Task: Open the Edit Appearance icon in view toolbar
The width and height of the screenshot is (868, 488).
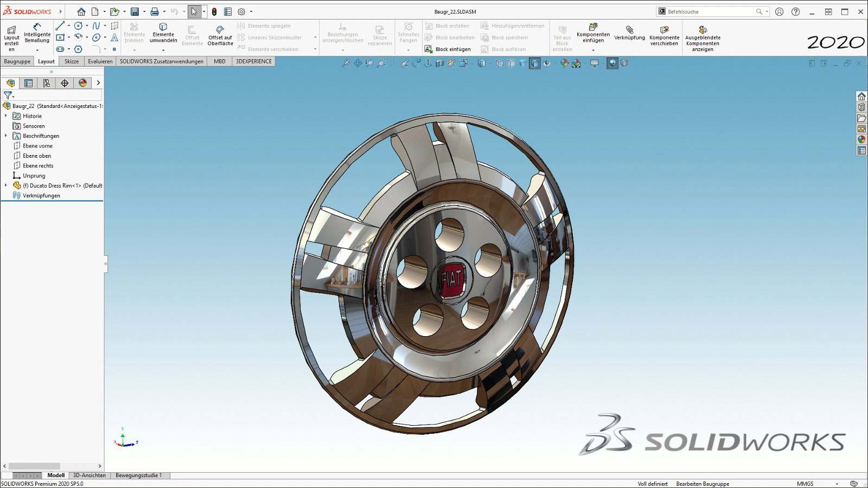Action: point(564,63)
